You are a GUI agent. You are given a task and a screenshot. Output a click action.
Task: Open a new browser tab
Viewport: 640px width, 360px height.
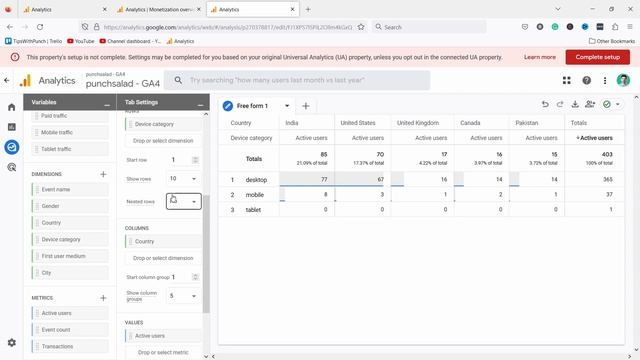coord(308,9)
